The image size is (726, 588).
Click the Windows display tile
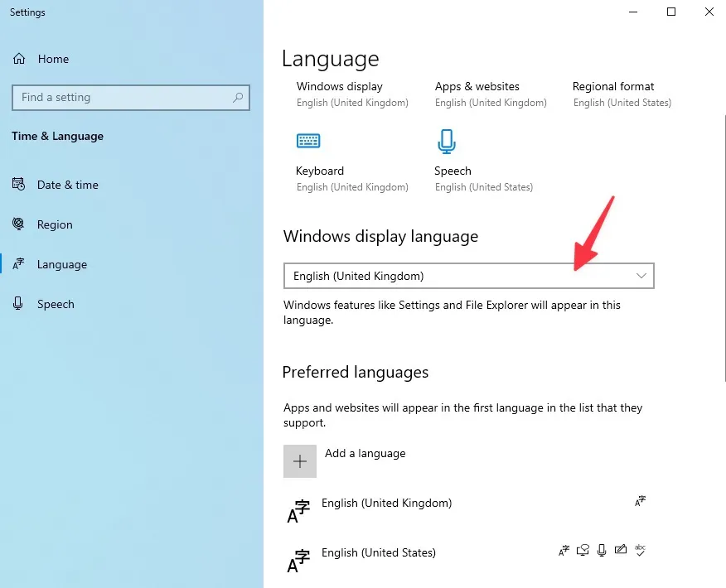(x=352, y=94)
